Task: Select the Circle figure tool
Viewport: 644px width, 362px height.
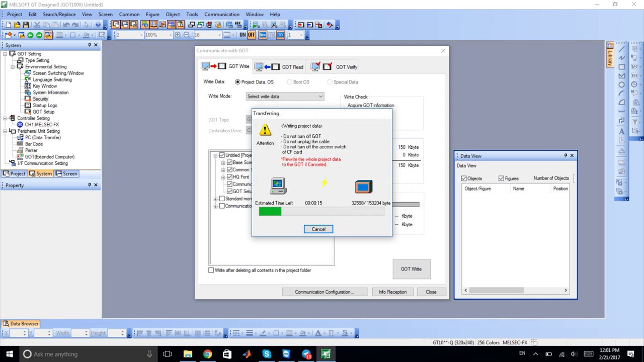Action: point(621,84)
